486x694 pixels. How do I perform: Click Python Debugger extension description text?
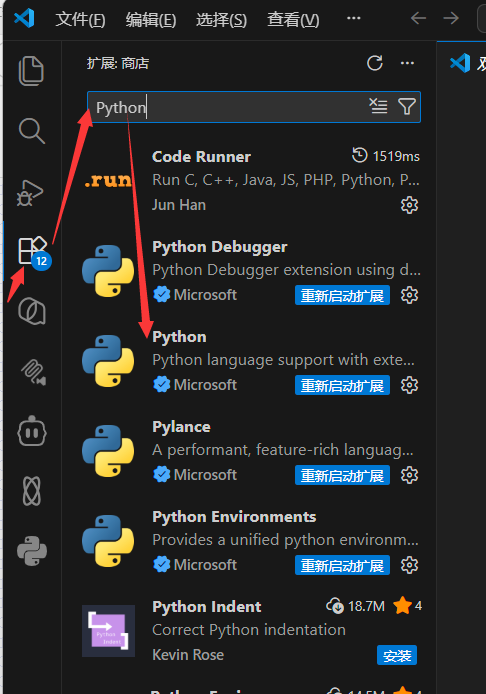pos(286,270)
